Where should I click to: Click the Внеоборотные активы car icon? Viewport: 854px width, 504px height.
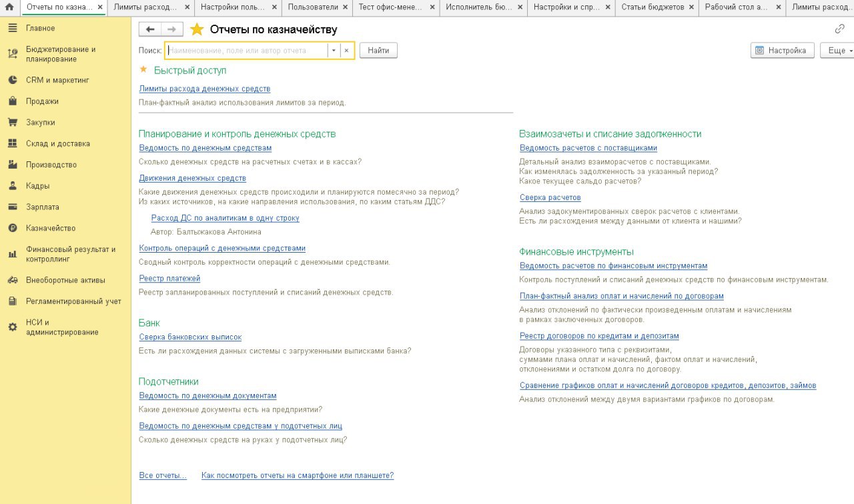[x=12, y=280]
